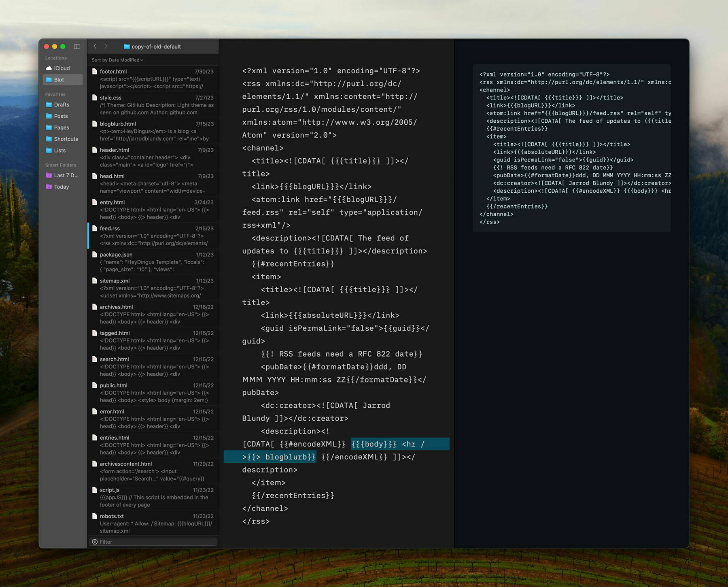
Task: Click the copy-of-old-default folder title
Action: click(x=156, y=47)
